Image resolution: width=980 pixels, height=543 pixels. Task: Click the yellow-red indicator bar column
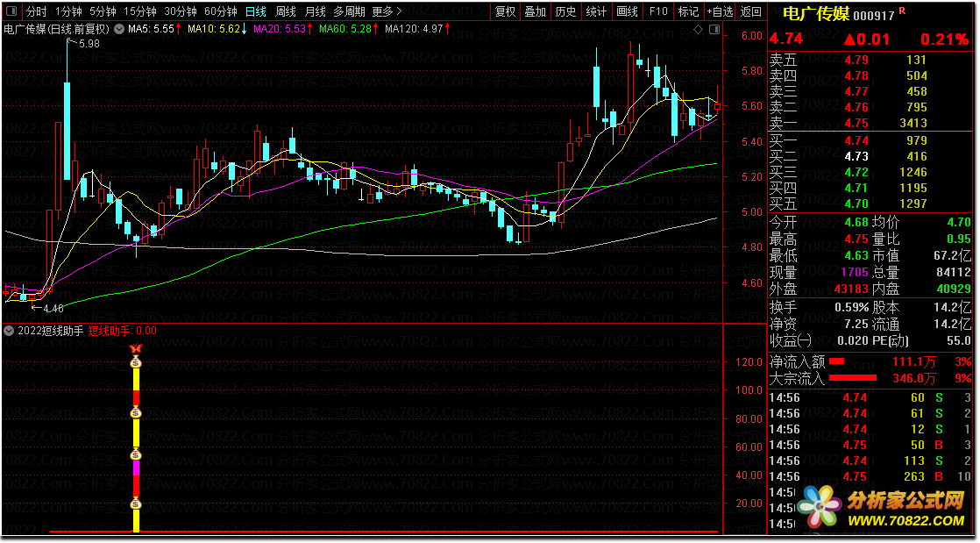coord(136,444)
